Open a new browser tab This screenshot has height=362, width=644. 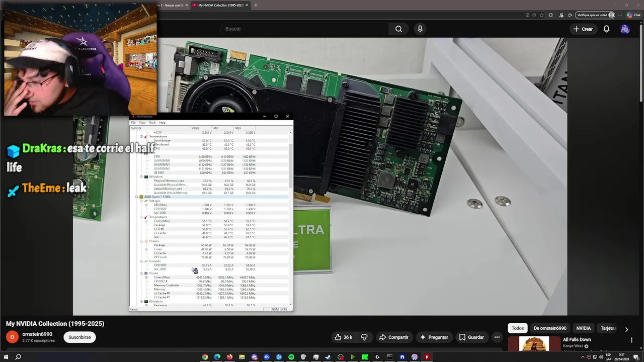[256, 5]
